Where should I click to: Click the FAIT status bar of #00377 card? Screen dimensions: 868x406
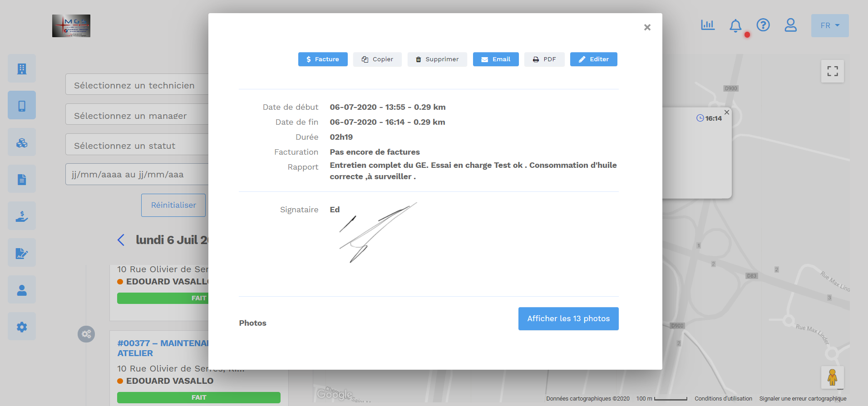199,397
